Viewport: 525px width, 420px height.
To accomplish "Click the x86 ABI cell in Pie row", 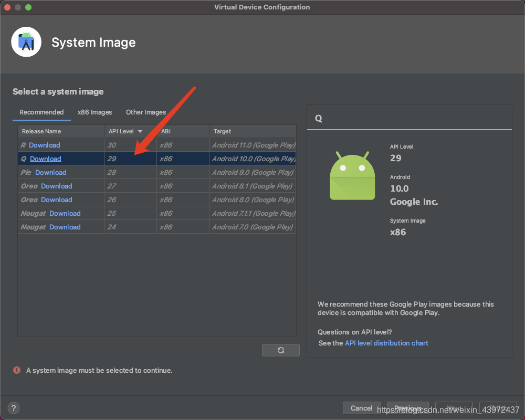I will pyautogui.click(x=183, y=173).
